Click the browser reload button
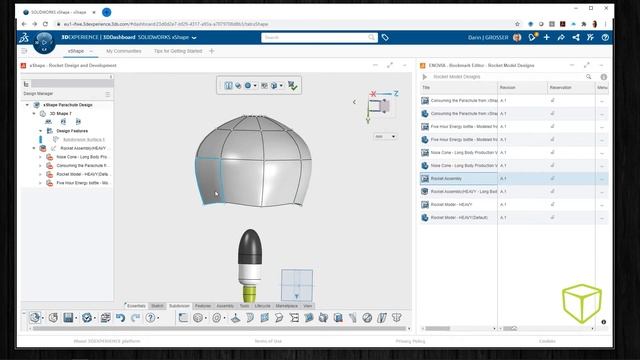Screen dimensions: 640x360 [x=45, y=24]
